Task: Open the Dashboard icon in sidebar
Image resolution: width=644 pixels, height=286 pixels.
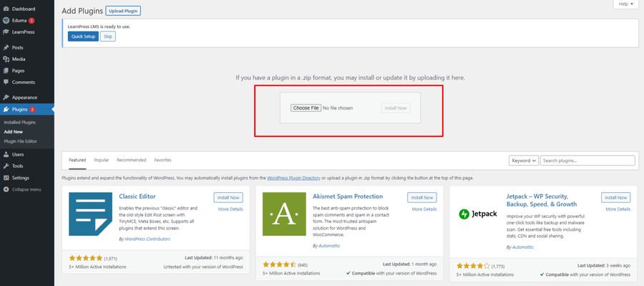Action: coord(6,9)
